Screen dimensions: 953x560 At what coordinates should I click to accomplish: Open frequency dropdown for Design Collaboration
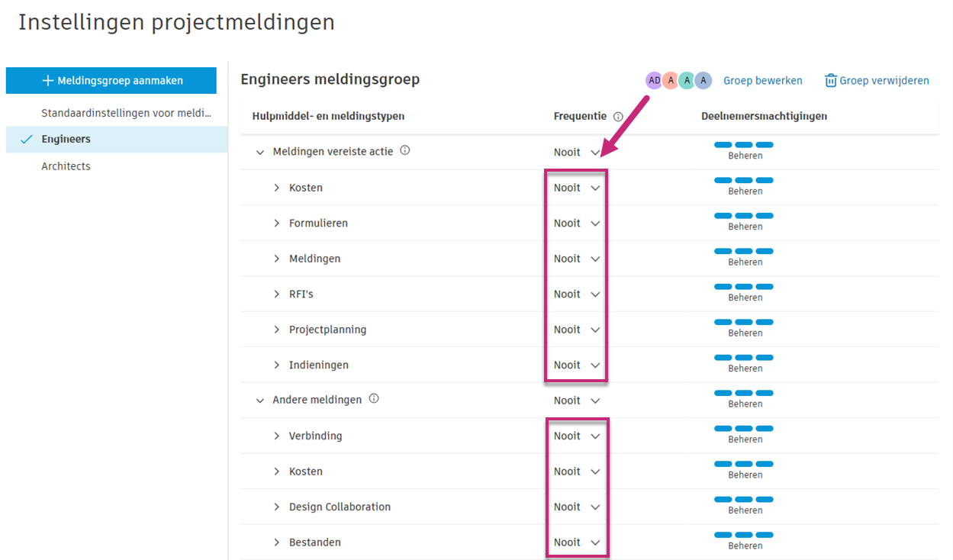pyautogui.click(x=577, y=507)
